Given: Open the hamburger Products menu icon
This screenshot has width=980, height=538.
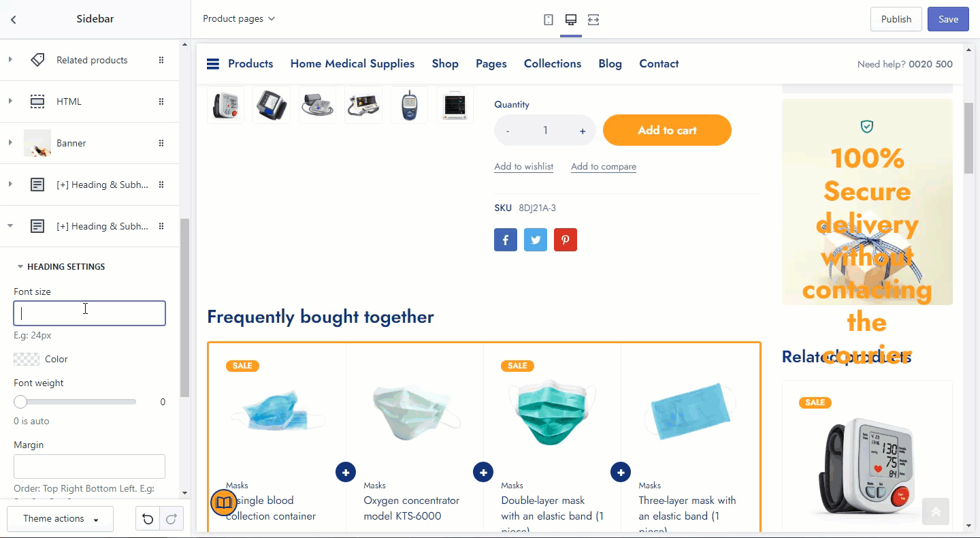Looking at the screenshot, I should [213, 64].
